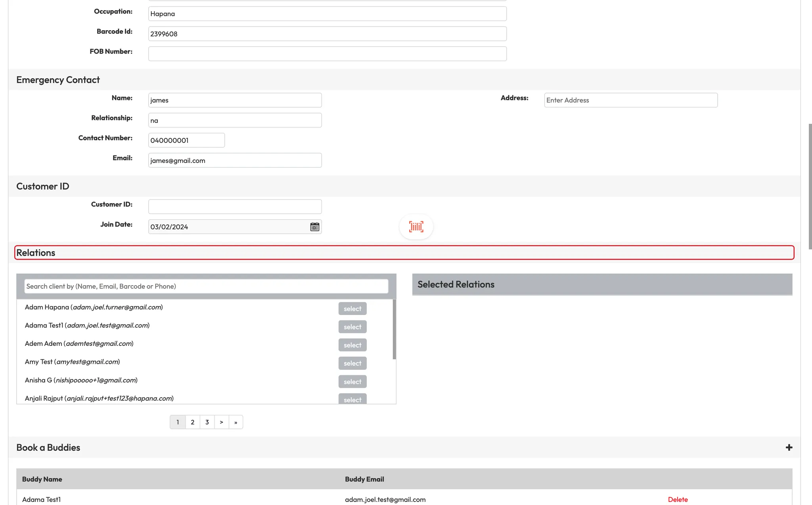Select Adam Hapana as a relation
The height and width of the screenshot is (505, 812).
(x=352, y=309)
